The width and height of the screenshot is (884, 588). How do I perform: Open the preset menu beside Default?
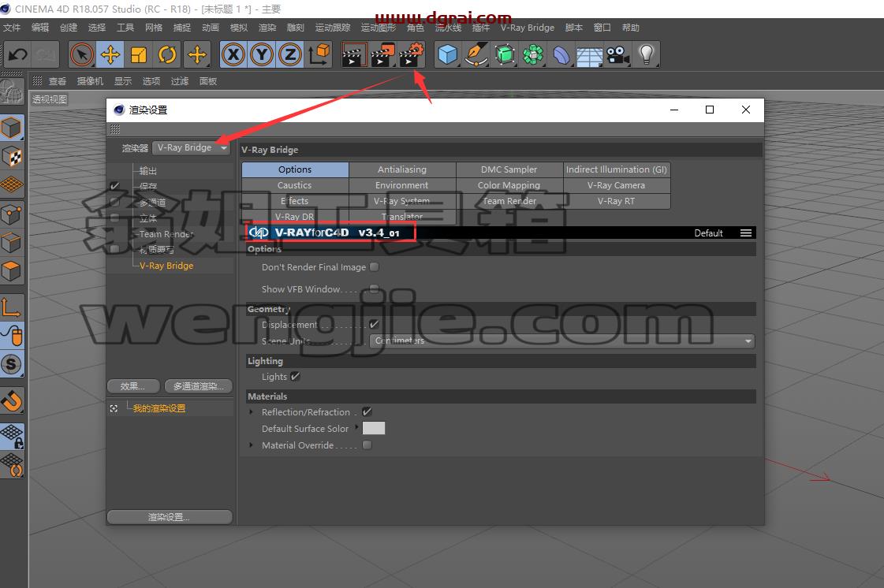[x=746, y=233]
